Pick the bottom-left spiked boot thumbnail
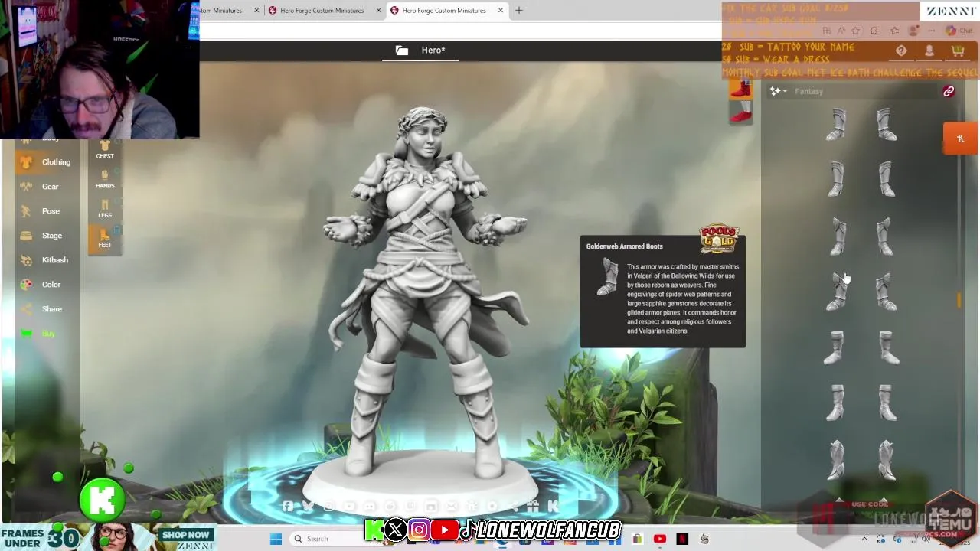This screenshot has height=551, width=980. 836,459
